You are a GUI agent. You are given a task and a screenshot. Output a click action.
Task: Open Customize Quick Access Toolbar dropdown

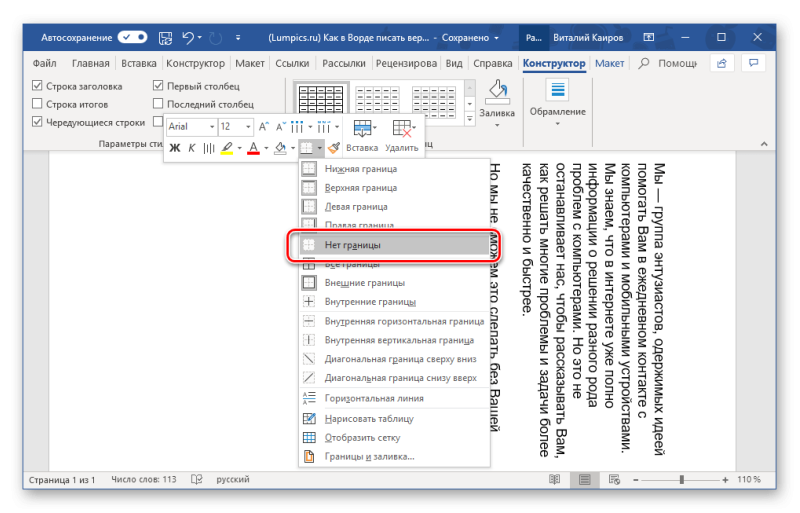238,38
